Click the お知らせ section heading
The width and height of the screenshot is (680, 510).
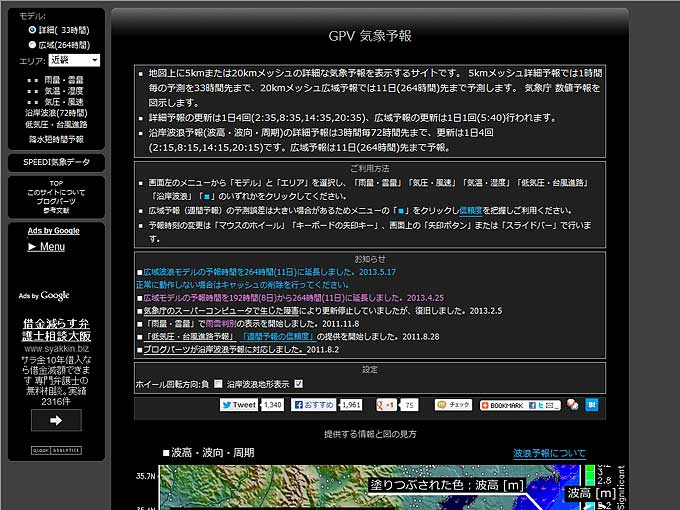tap(370, 259)
